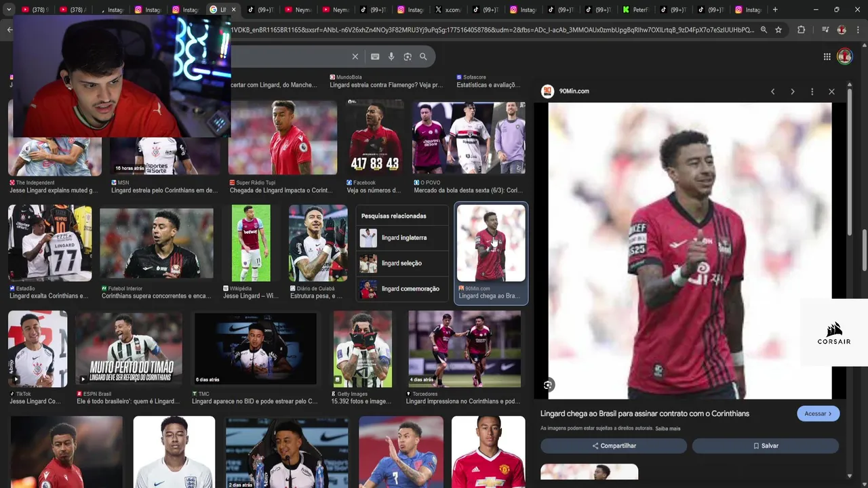This screenshot has width=868, height=488.
Task: Open the Manchester United shirt thumbnail
Action: [x=488, y=452]
